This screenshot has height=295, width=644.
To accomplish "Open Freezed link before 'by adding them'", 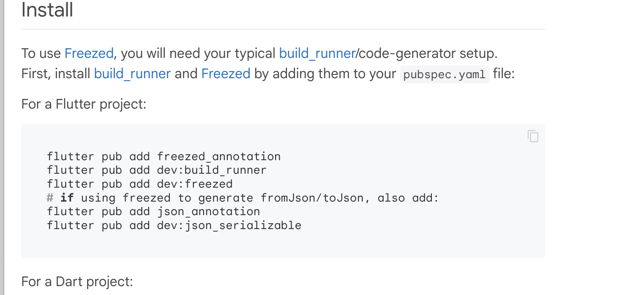I will coord(226,74).
